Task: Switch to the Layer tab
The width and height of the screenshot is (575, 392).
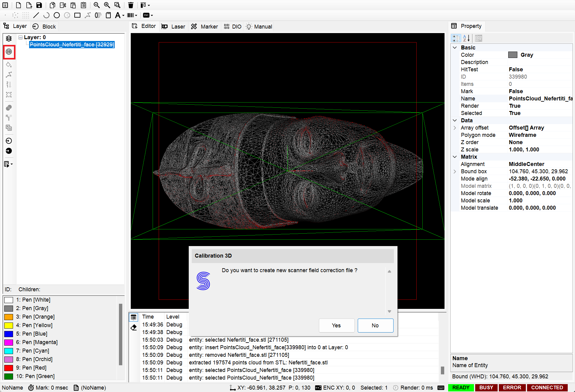Action: (15, 26)
